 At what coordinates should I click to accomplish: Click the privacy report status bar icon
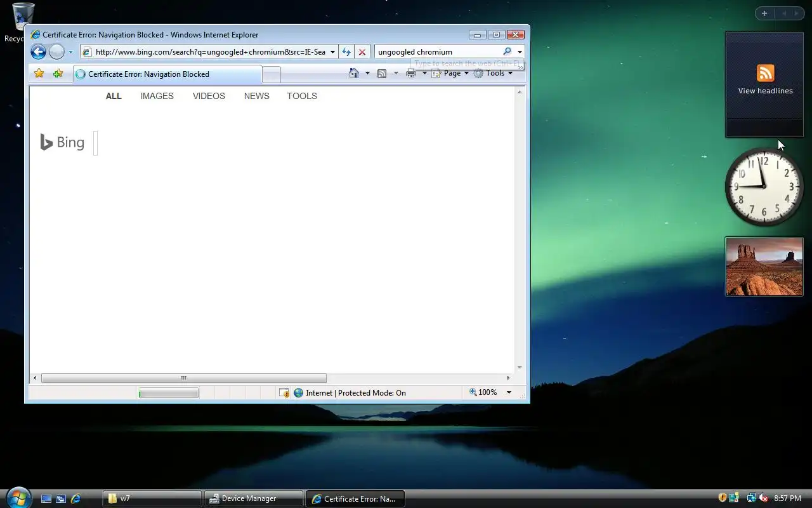click(284, 393)
